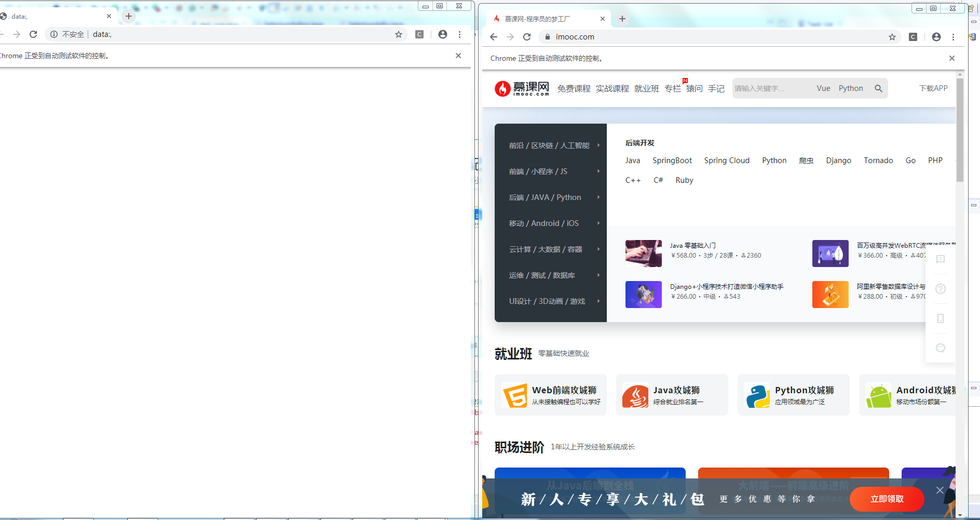Open Python攻城狮 card

tap(794, 395)
